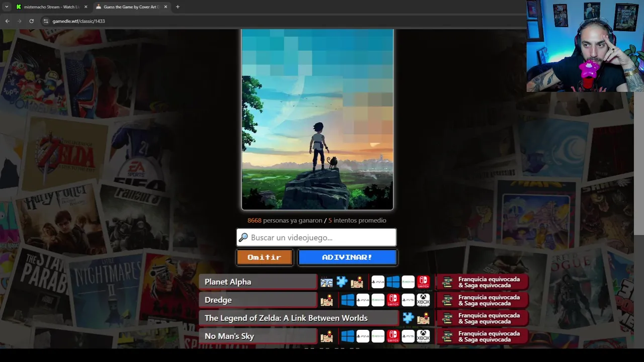Click the PS5 icon in No Man's Sky row
644x362 pixels.
point(408,336)
